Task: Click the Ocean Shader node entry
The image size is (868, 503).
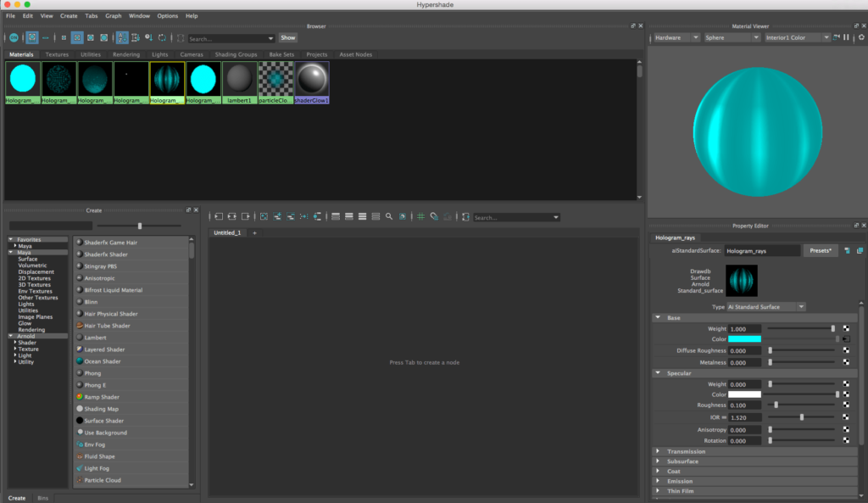Action: pos(102,361)
